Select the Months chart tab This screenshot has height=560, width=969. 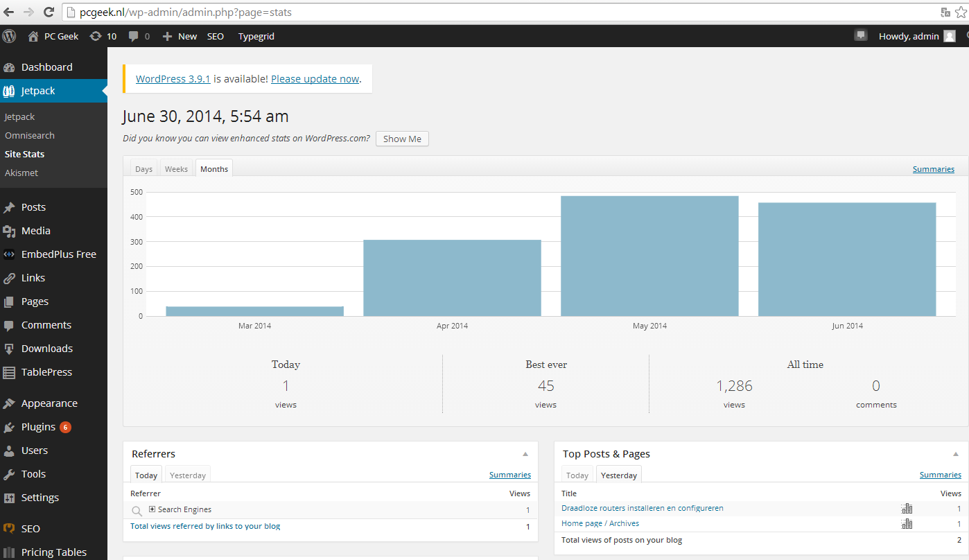coord(214,168)
